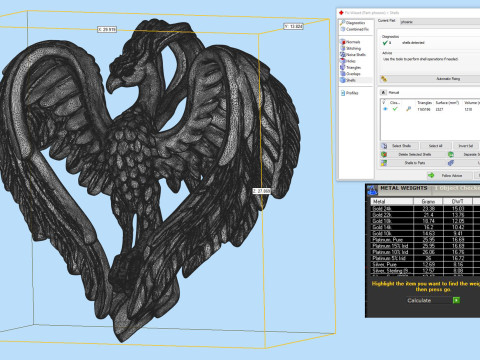Click the Z dimension label on the bounding box
This screenshot has width=480, height=360.
tap(262, 191)
